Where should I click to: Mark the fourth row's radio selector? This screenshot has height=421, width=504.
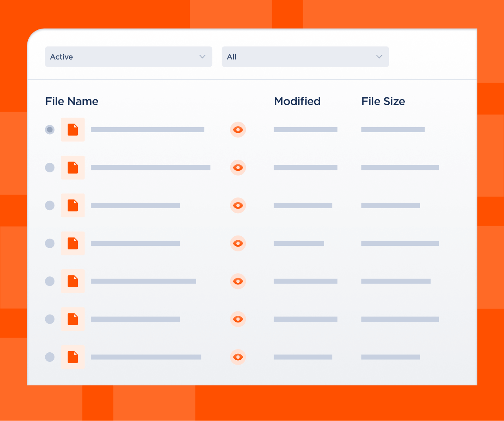click(x=50, y=243)
